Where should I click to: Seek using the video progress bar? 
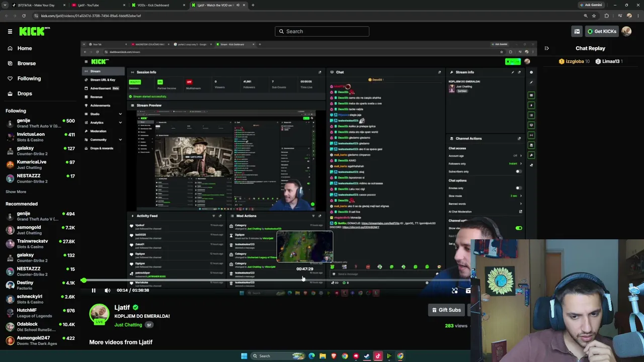click(x=277, y=281)
